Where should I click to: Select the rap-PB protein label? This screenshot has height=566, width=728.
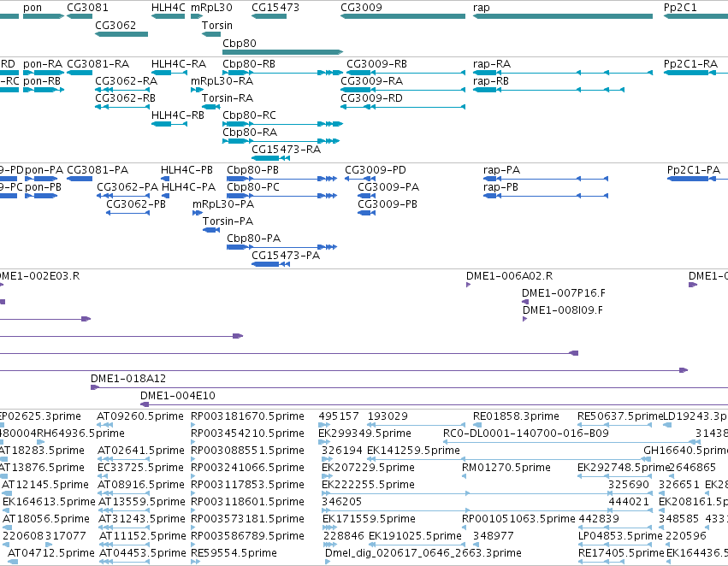tap(500, 186)
